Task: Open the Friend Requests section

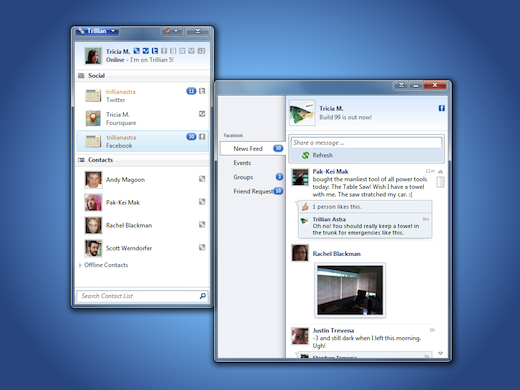Action: 252,191
